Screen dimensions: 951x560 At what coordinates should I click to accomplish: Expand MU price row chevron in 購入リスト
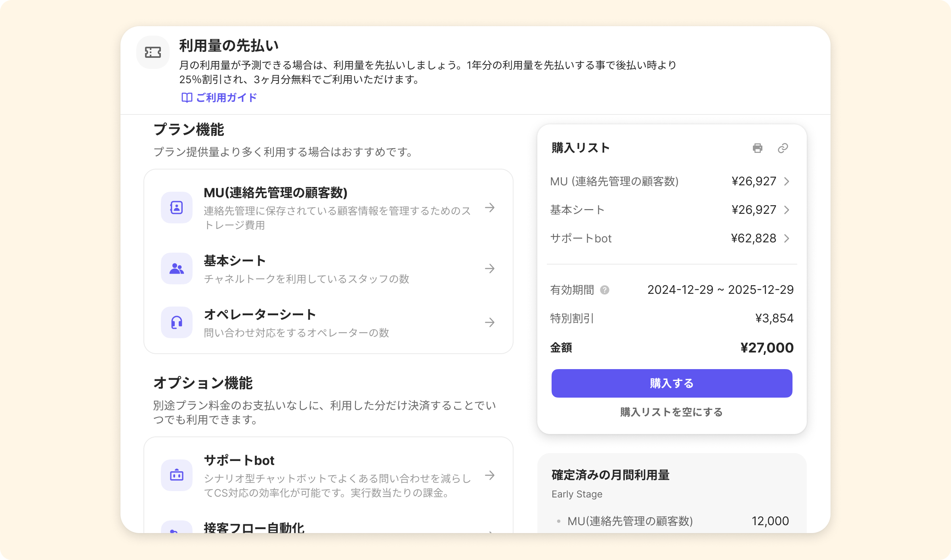(x=787, y=181)
